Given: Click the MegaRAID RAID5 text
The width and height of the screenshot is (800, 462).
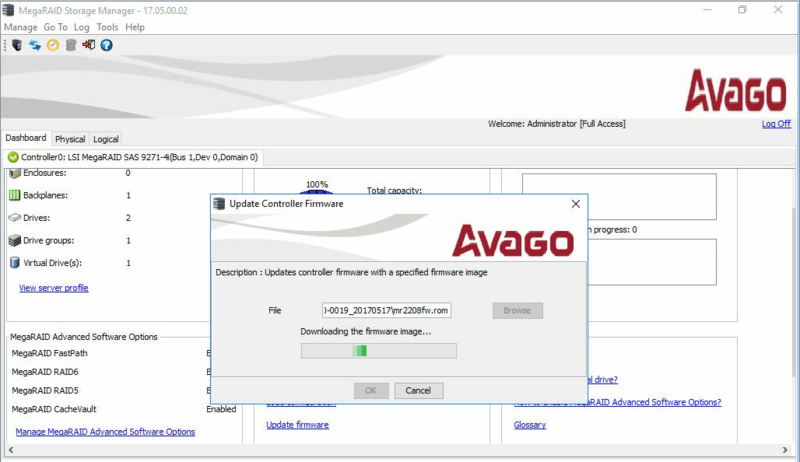Looking at the screenshot, I should point(45,391).
